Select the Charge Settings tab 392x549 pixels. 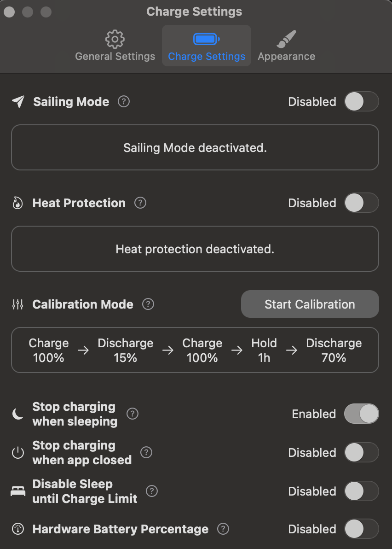[206, 46]
